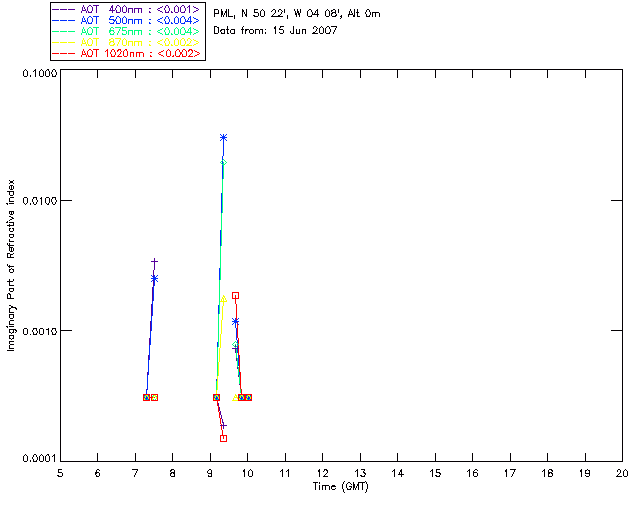
Task: Click the highest blue asterisk data point
Action: point(223,138)
